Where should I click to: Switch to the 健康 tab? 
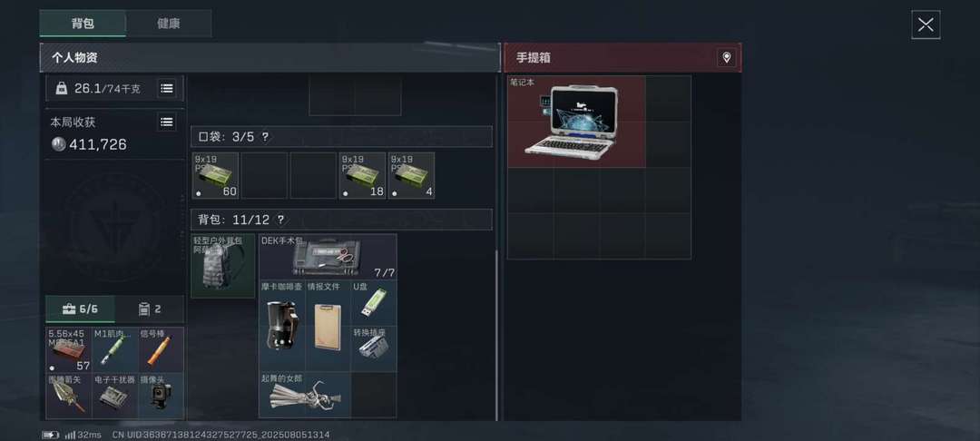(x=169, y=24)
